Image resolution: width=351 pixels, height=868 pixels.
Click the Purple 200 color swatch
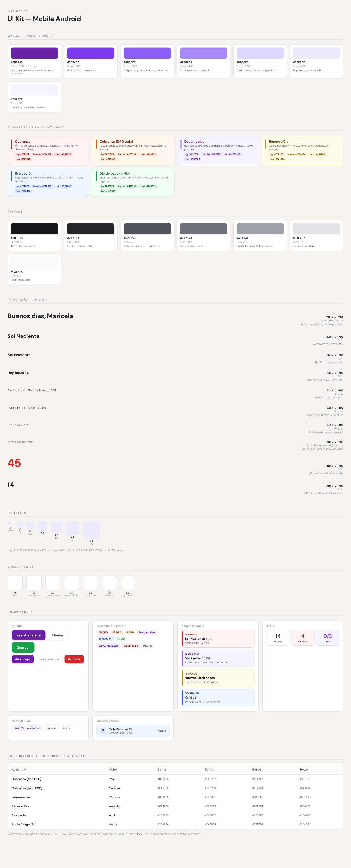click(260, 53)
